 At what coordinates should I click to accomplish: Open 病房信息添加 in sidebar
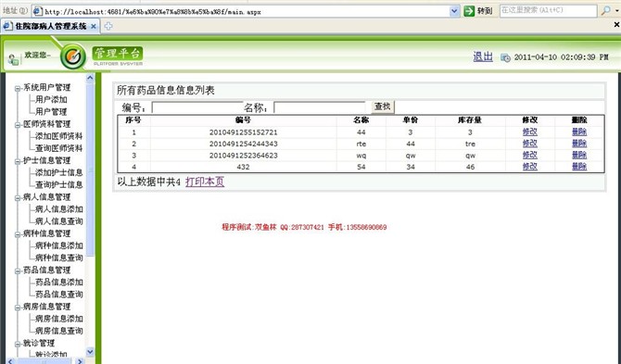click(59, 319)
